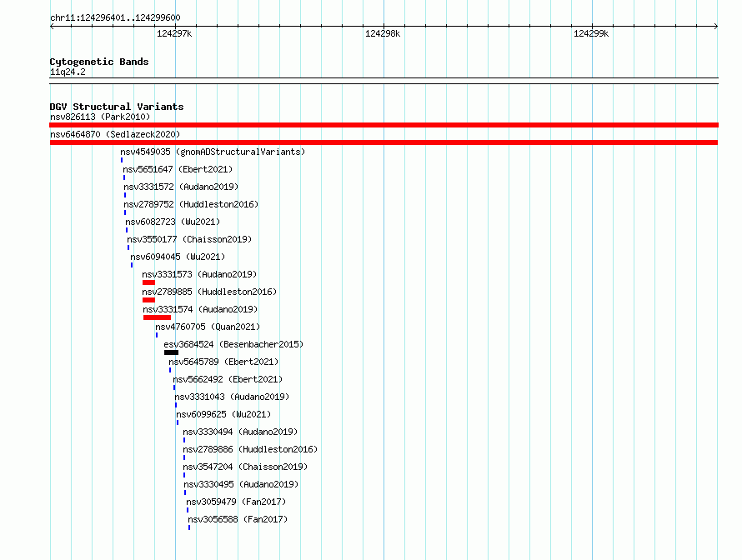Viewport: 742px width, 560px height.
Task: Open nsv2789752 (Huddleston2016) variant
Action: click(191, 204)
